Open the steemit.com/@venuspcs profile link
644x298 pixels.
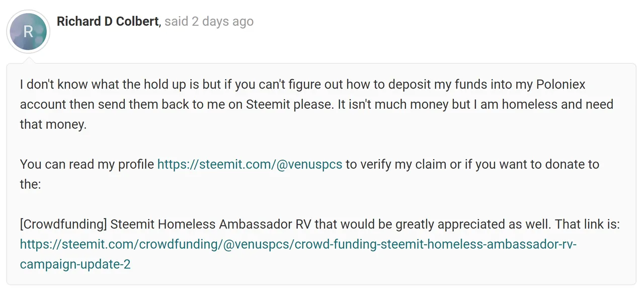(250, 165)
